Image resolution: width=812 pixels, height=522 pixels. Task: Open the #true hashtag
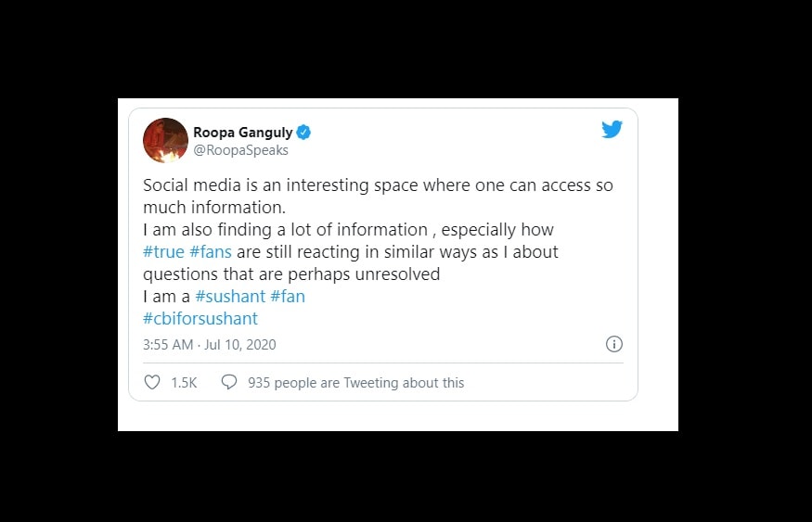[163, 252]
